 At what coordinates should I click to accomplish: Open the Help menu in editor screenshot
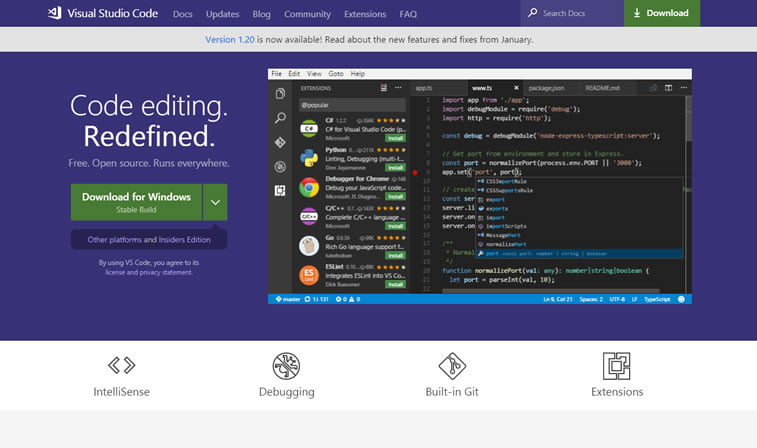358,74
